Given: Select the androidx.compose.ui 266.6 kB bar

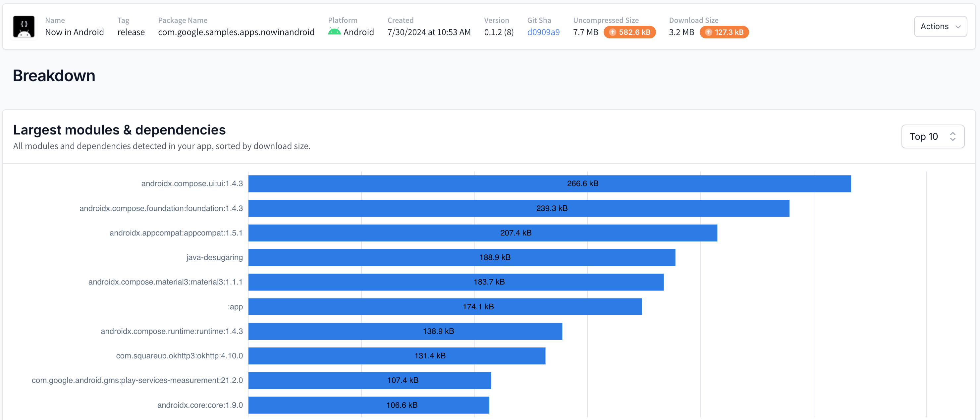Looking at the screenshot, I should (x=549, y=184).
